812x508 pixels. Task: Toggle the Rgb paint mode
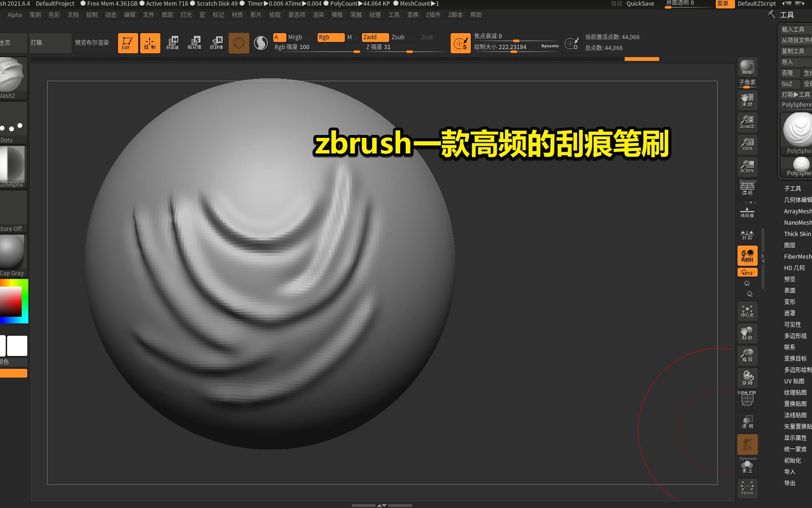(330, 37)
